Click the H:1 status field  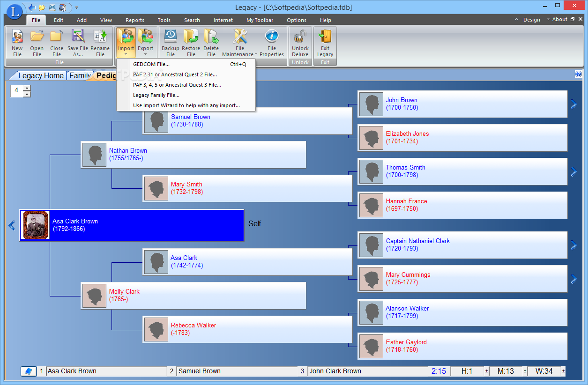(x=467, y=371)
